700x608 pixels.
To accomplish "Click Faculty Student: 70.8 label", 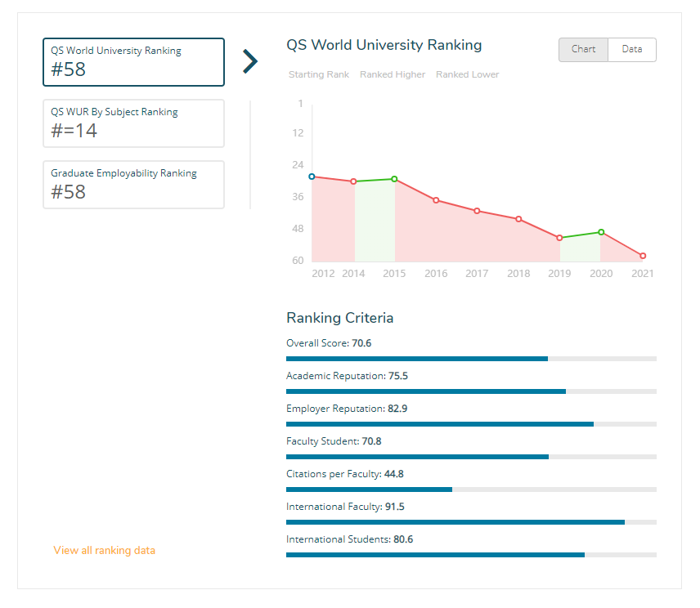I will pos(334,441).
